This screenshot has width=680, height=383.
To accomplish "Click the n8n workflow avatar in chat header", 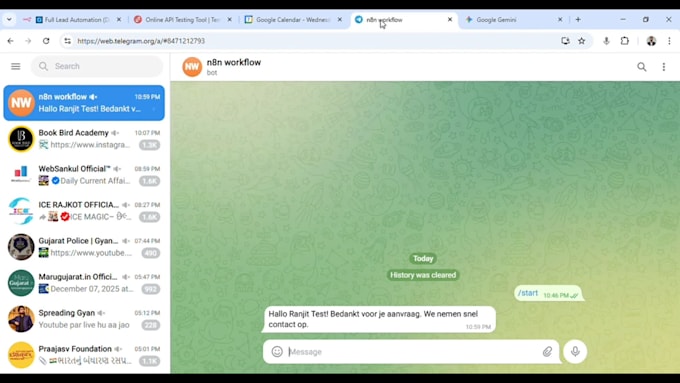I will point(192,67).
